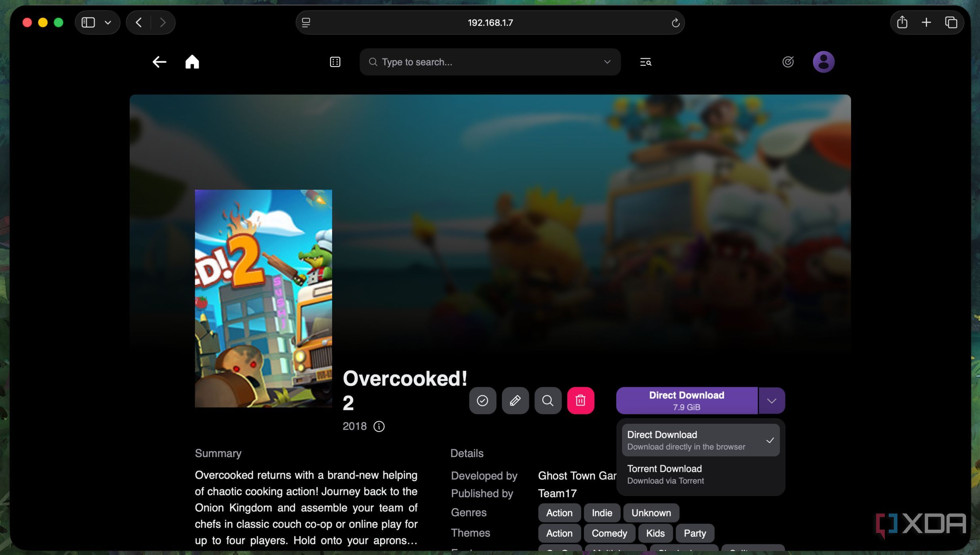Open the home page icon
The width and height of the screenshot is (980, 555).
192,62
